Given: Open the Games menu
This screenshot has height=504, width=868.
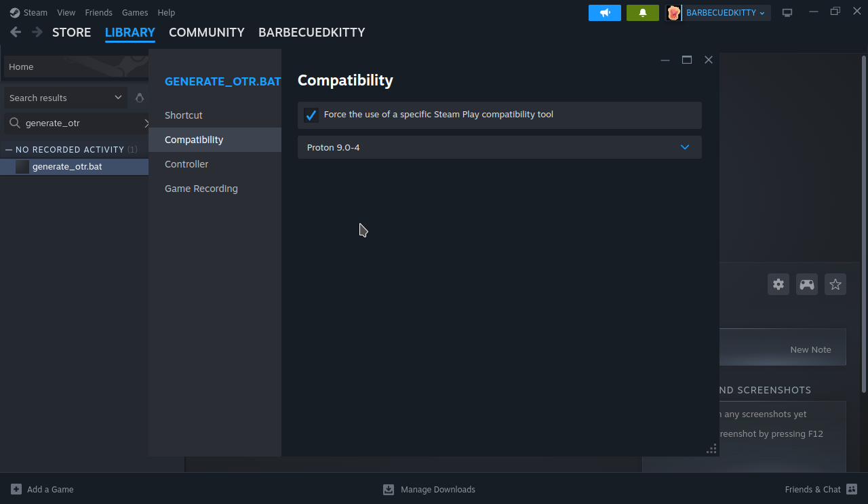Looking at the screenshot, I should [x=135, y=12].
